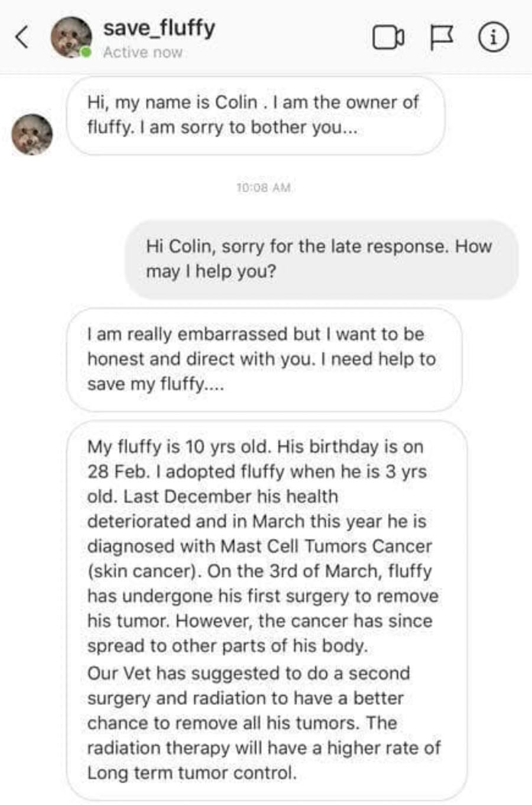Click the "Mast Cell Tumors Cancer" text
Viewport: 532px width, 805px height.
(x=326, y=546)
